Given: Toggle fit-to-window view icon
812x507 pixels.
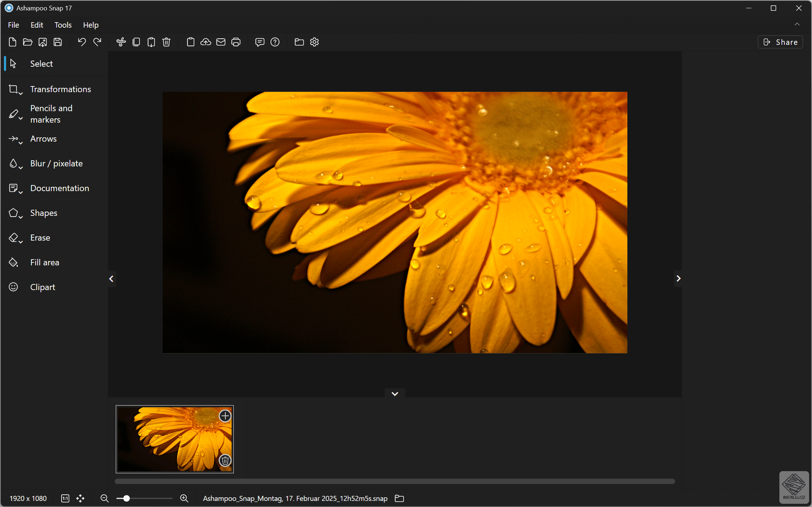Looking at the screenshot, I should (x=80, y=498).
